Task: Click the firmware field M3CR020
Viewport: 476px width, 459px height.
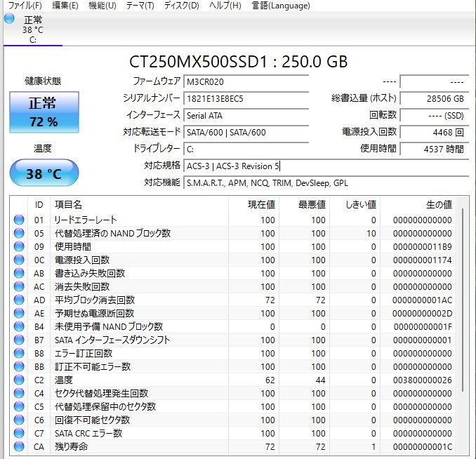Action: click(x=246, y=81)
